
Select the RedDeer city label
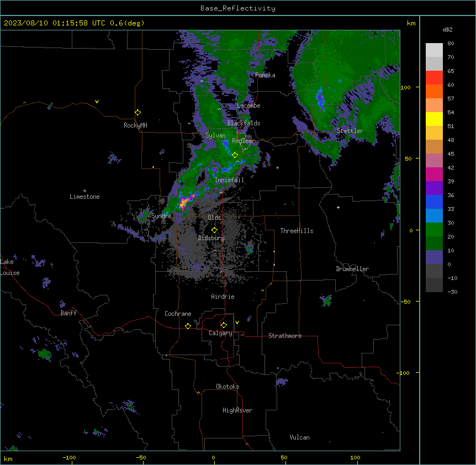[244, 141]
